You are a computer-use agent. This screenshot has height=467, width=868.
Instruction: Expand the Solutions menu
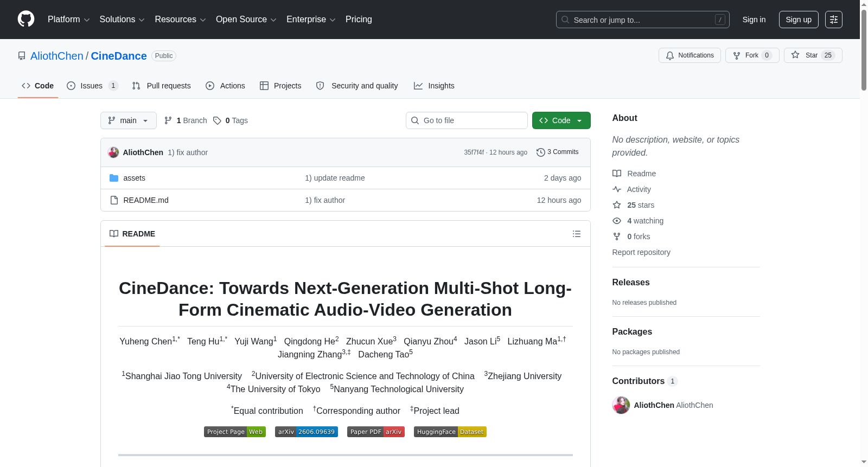[x=122, y=20]
